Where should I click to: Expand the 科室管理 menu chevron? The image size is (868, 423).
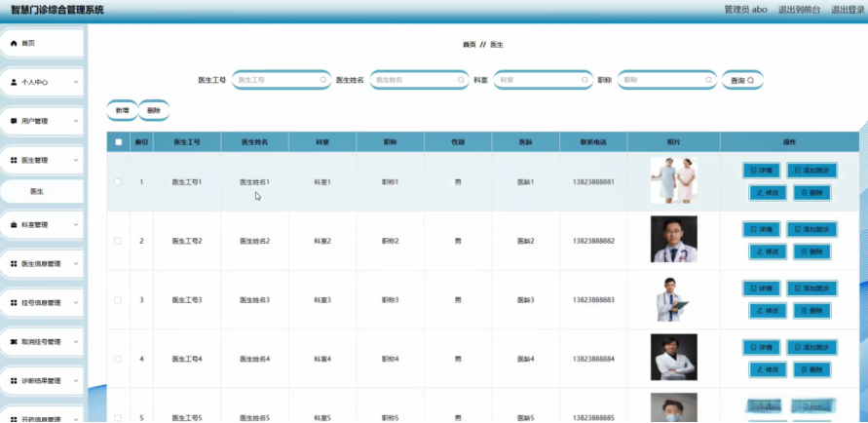pyautogui.click(x=76, y=225)
